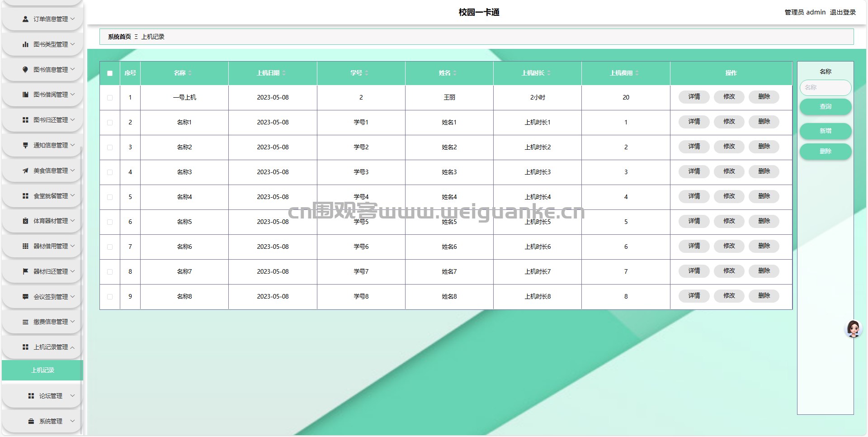Image resolution: width=868 pixels, height=437 pixels.
Task: Click the tiles icon beside 器材借用管理
Action: [x=25, y=246]
